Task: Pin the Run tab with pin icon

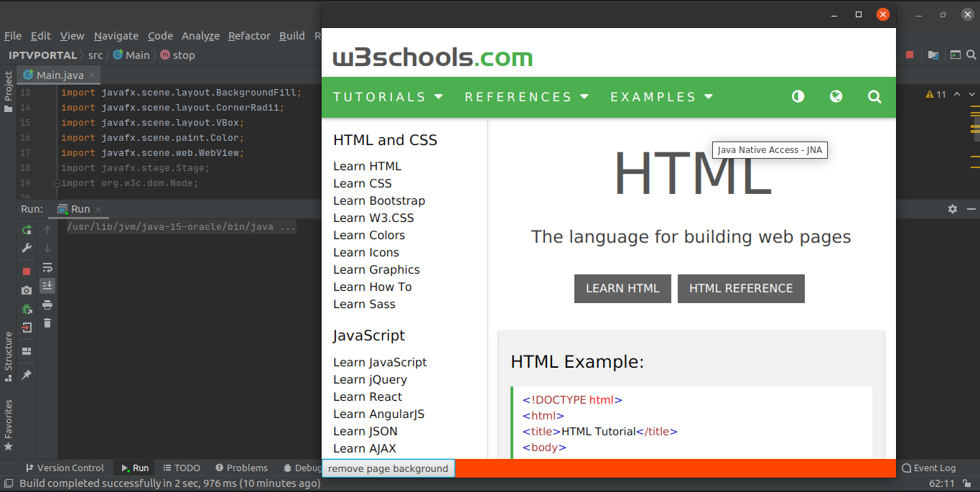Action: pyautogui.click(x=27, y=375)
